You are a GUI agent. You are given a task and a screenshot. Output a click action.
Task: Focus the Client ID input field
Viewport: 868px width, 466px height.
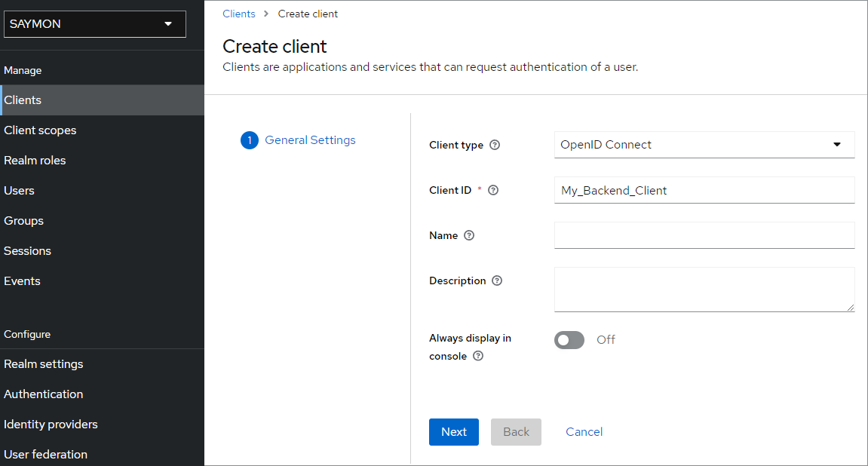point(704,190)
